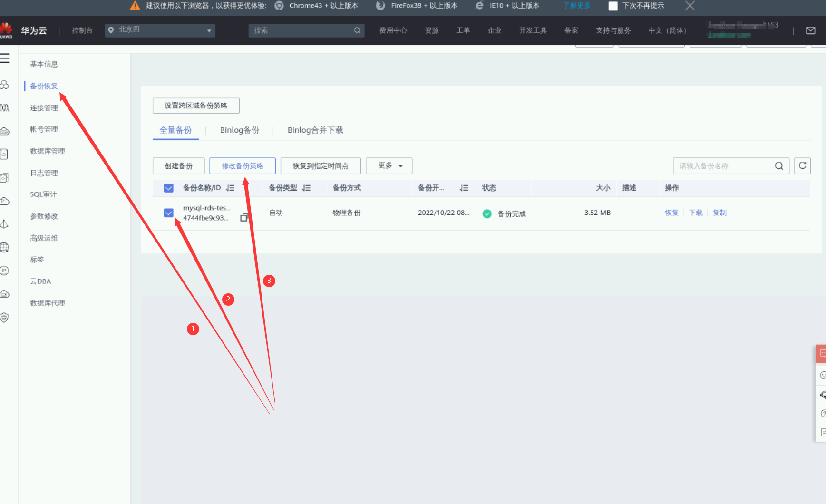Open the 北京四 region dropdown

(160, 30)
